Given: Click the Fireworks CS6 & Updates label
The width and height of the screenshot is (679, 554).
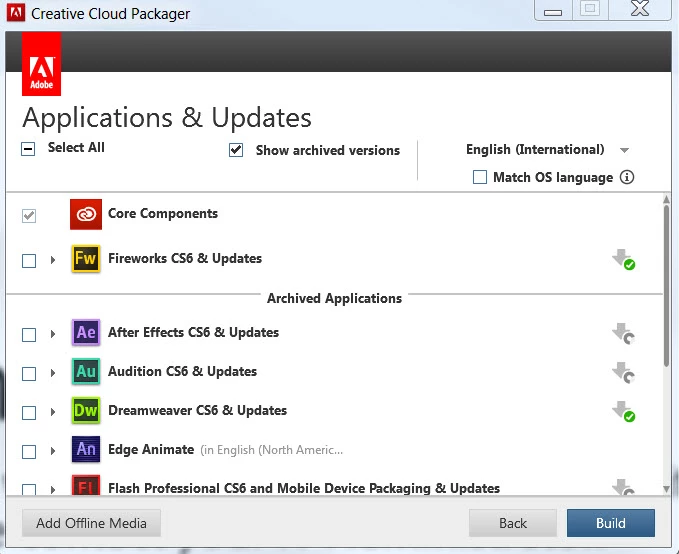Looking at the screenshot, I should coord(185,258).
